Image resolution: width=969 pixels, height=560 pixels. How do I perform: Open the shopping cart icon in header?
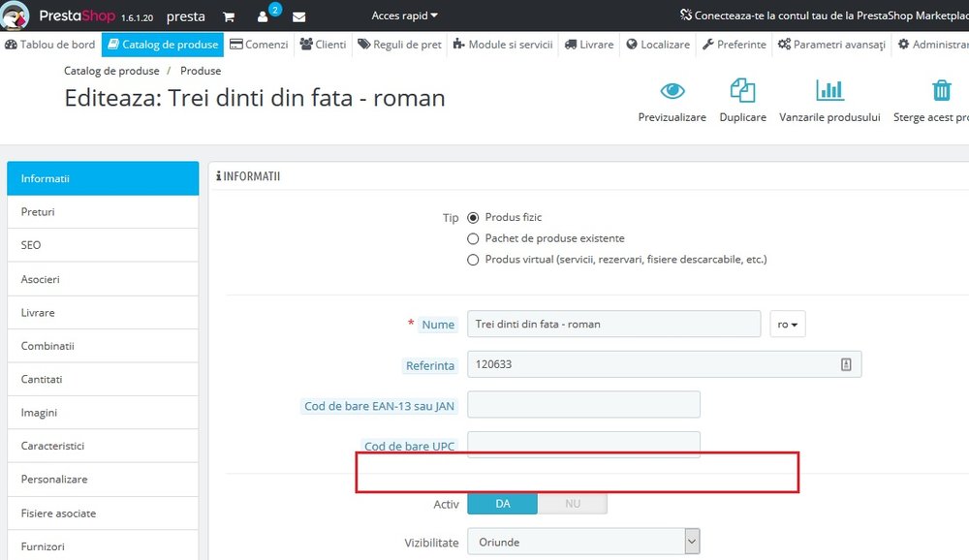(229, 16)
